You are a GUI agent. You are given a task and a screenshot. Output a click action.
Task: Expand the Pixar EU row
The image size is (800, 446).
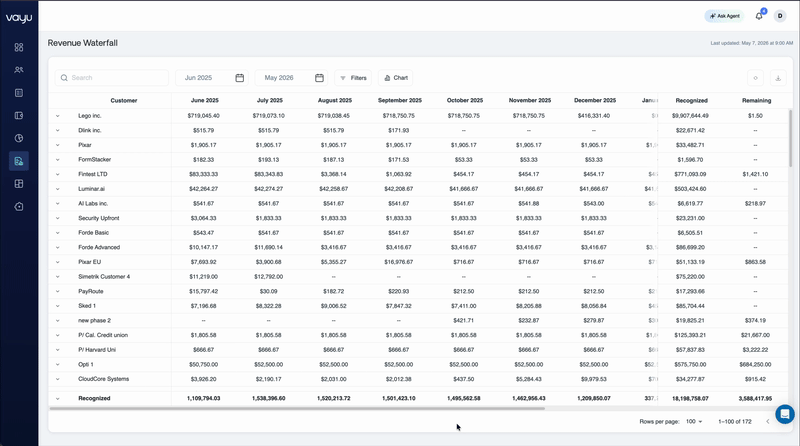point(58,262)
